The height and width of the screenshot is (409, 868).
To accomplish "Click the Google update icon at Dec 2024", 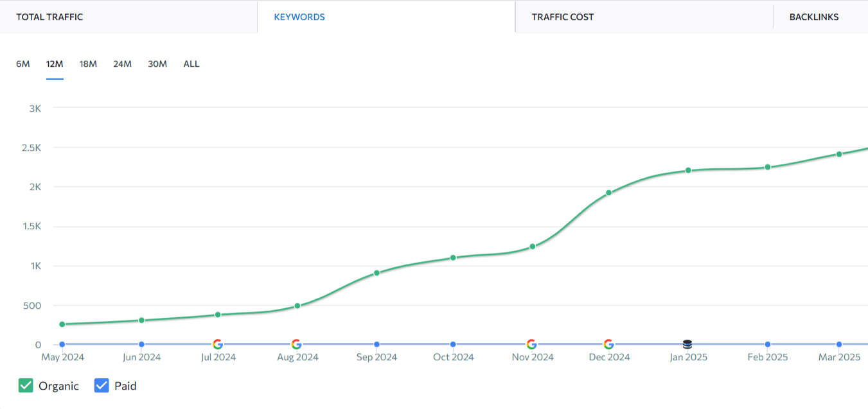I will click(608, 344).
